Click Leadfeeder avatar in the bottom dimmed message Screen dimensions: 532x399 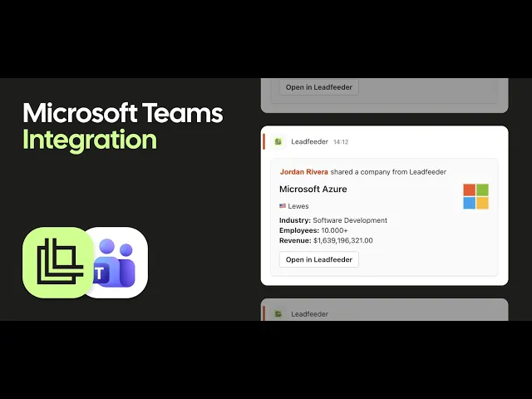tap(278, 314)
